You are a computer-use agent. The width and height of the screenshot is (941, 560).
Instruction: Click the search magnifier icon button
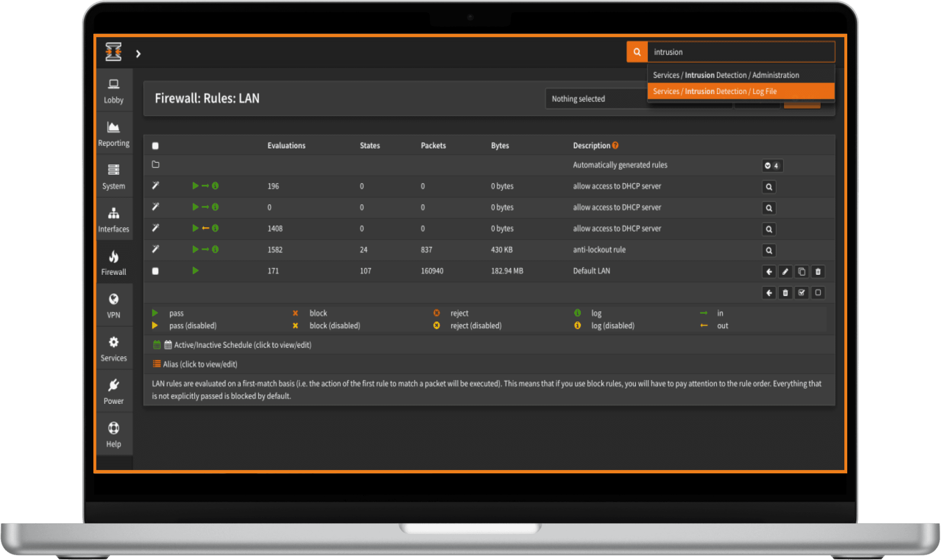click(x=637, y=52)
